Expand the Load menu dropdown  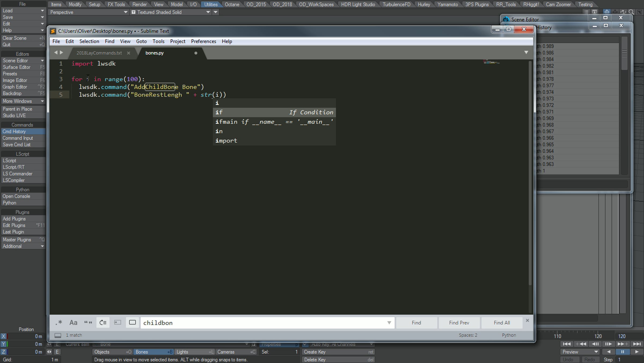pyautogui.click(x=23, y=10)
